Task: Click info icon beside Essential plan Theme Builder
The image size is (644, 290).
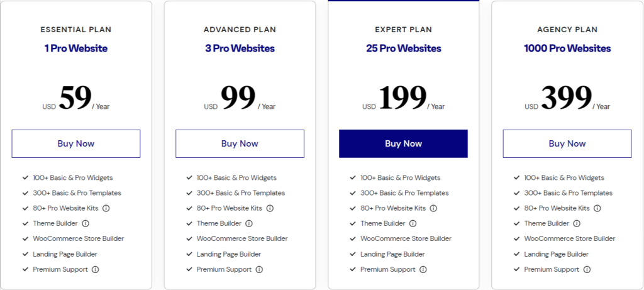Action: (86, 223)
